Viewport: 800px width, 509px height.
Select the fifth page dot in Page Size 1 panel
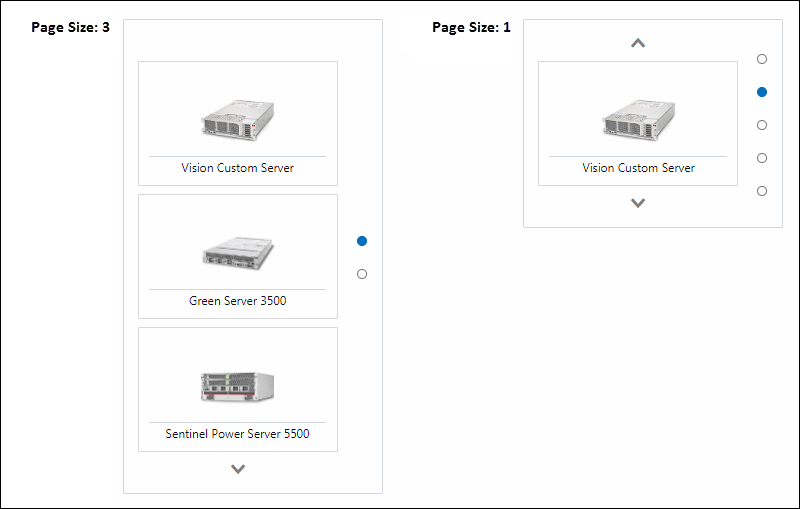(x=762, y=191)
